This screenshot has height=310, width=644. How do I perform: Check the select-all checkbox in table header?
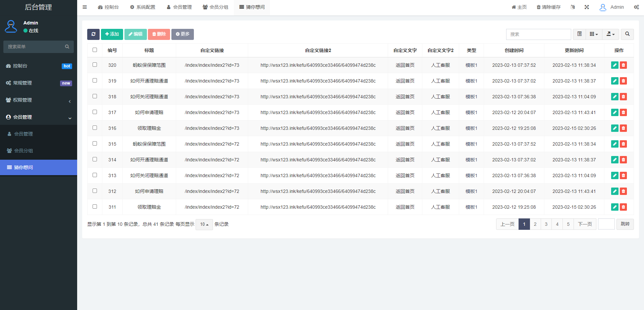[x=95, y=50]
